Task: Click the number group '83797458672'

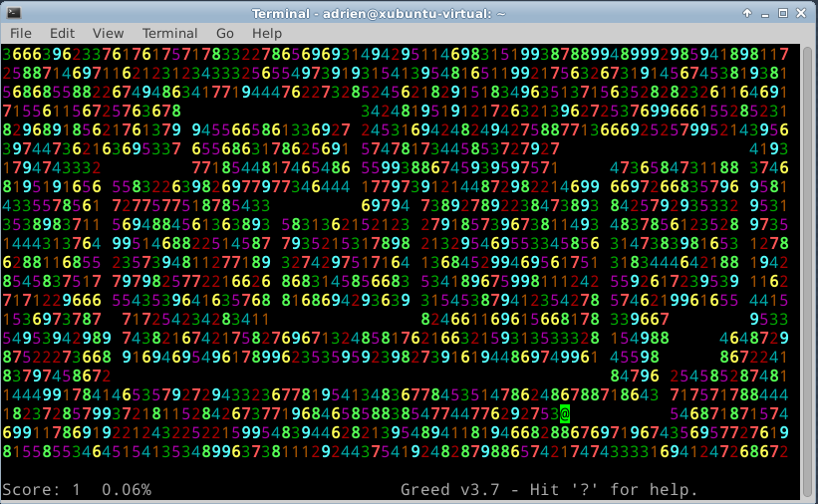Action: click(x=57, y=376)
